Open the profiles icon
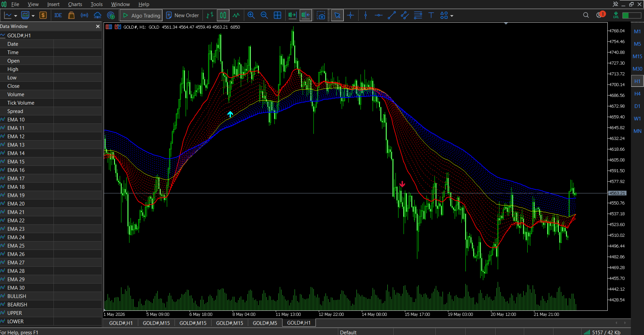644x335 pixels. coord(25,15)
